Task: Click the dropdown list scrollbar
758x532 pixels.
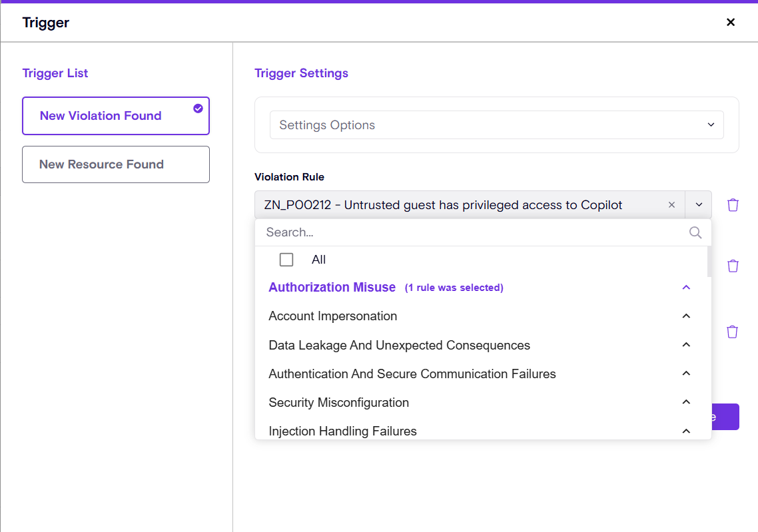Action: 708,261
